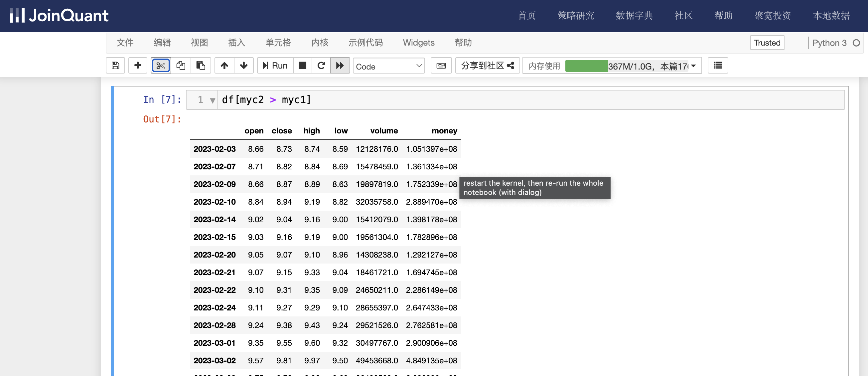Click the save notebook icon

pos(115,66)
